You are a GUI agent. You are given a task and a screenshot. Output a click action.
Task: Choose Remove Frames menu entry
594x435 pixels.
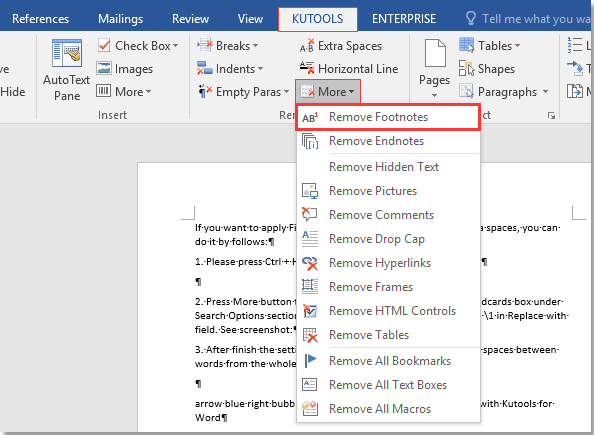[x=388, y=287]
